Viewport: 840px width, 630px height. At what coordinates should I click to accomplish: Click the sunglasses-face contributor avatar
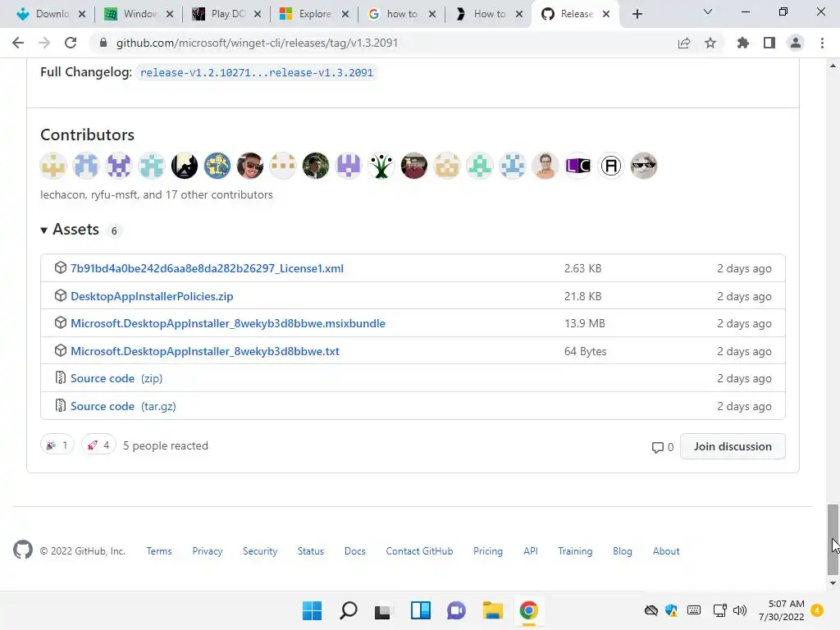[x=643, y=166]
